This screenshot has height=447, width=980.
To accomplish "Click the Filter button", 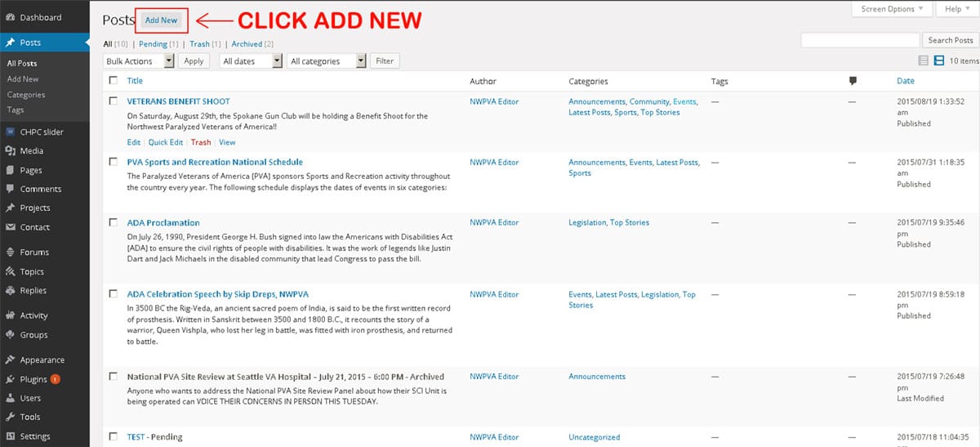I will pyautogui.click(x=385, y=61).
